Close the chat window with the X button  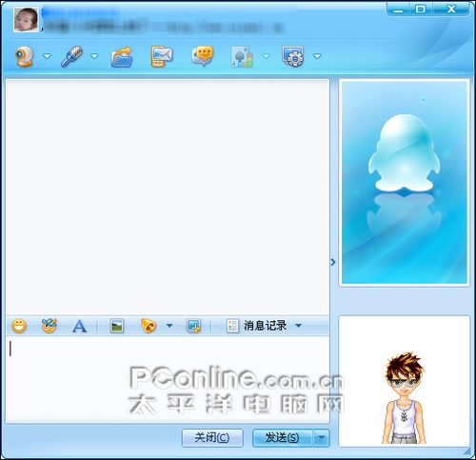click(x=451, y=9)
